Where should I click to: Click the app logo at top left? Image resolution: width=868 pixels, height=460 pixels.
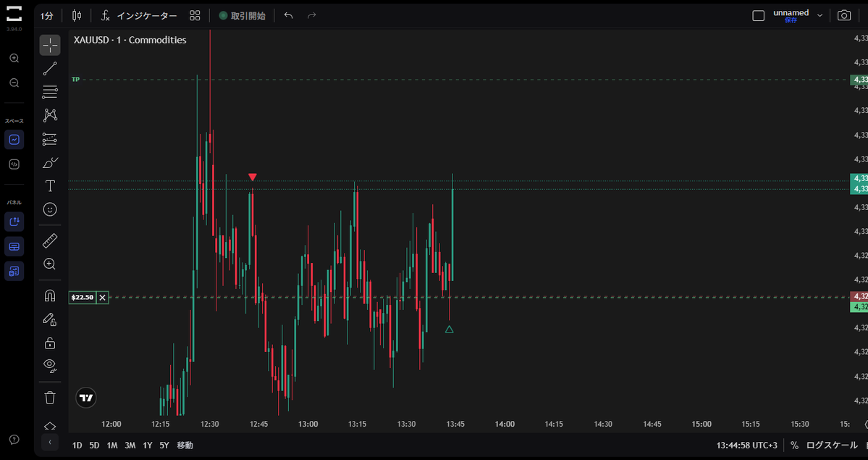[x=14, y=14]
